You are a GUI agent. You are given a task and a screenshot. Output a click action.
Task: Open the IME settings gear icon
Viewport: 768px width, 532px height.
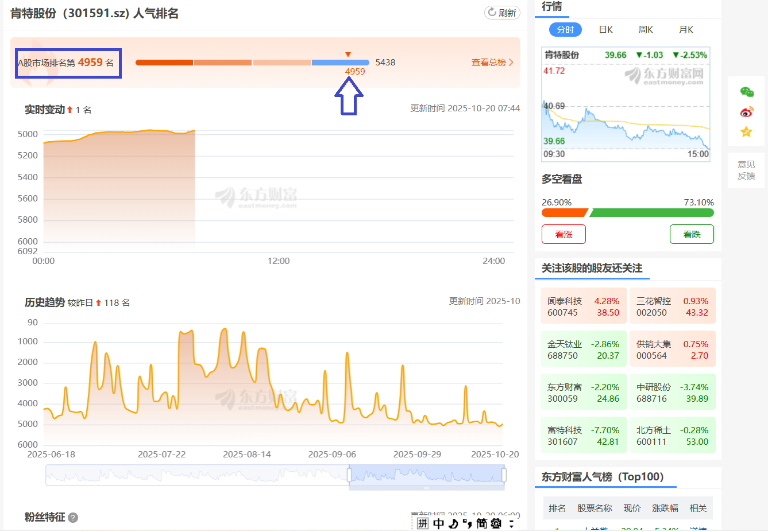[x=496, y=523]
